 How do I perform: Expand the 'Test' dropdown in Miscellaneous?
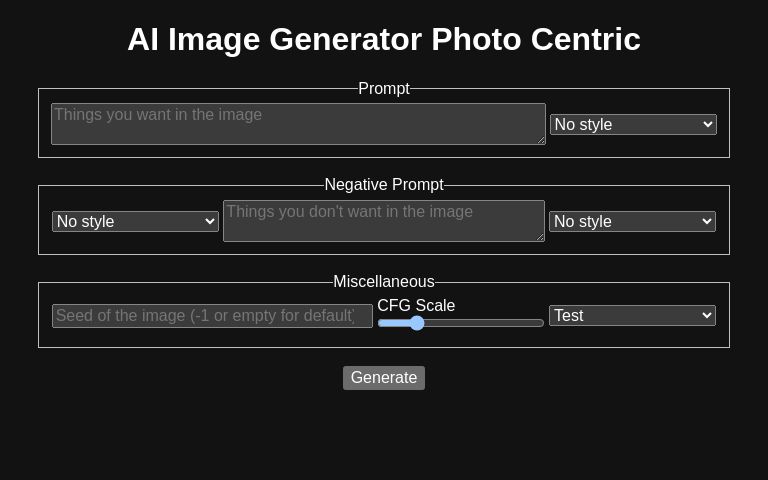click(x=632, y=316)
